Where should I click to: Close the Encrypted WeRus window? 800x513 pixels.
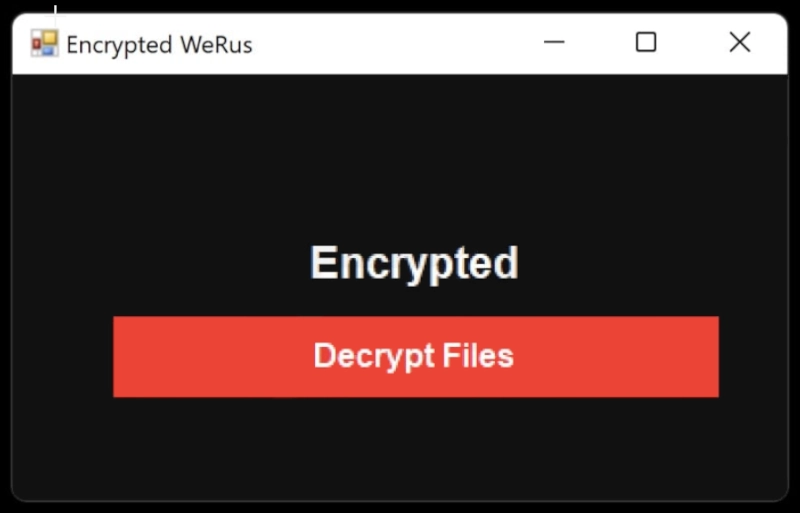(x=740, y=42)
